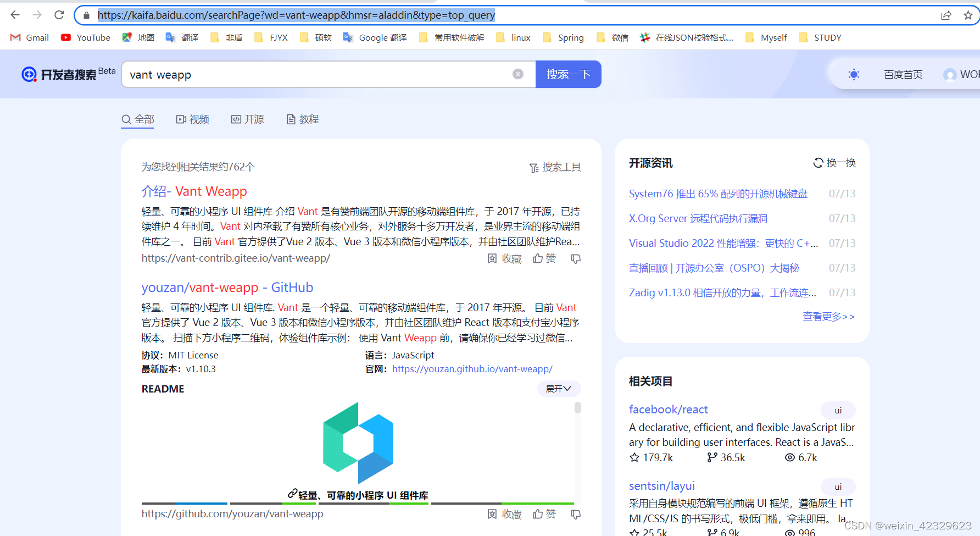Refresh open source news with 换一换
This screenshot has width=980, height=536.
tap(834, 163)
